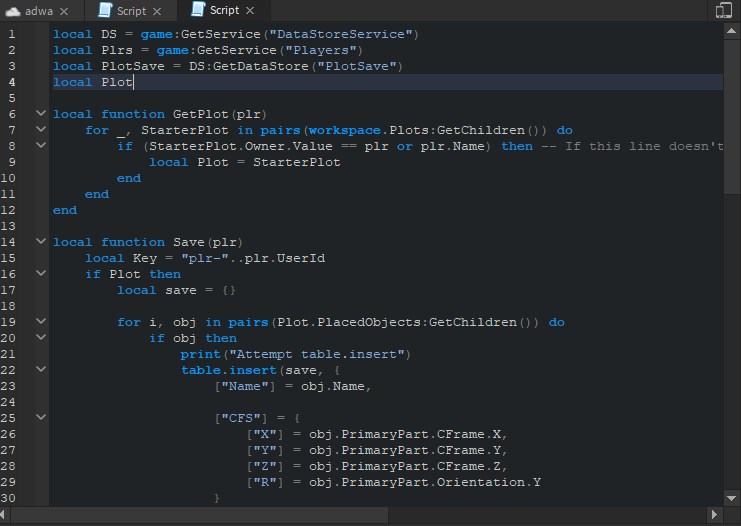Image resolution: width=741 pixels, height=526 pixels.
Task: Click the vertical scrollbar thumb
Action: coord(732,116)
